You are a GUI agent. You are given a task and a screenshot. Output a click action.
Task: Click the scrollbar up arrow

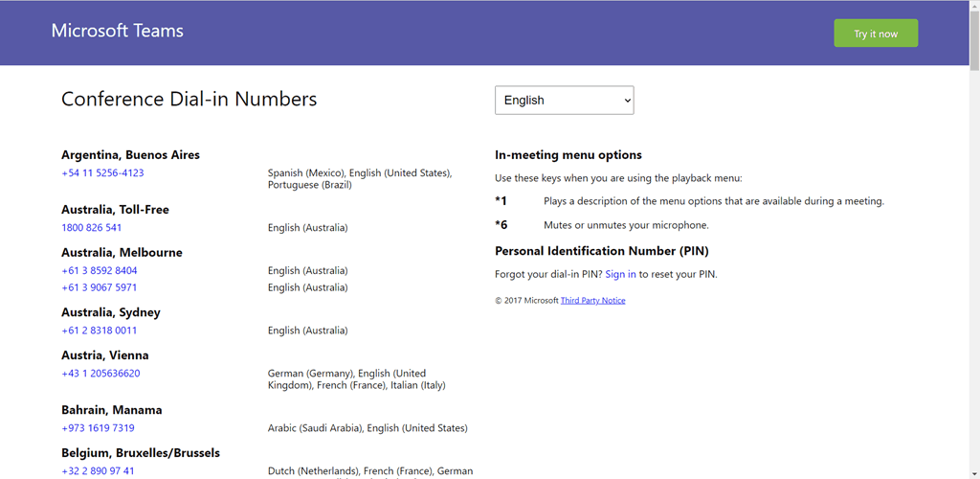(973, 6)
